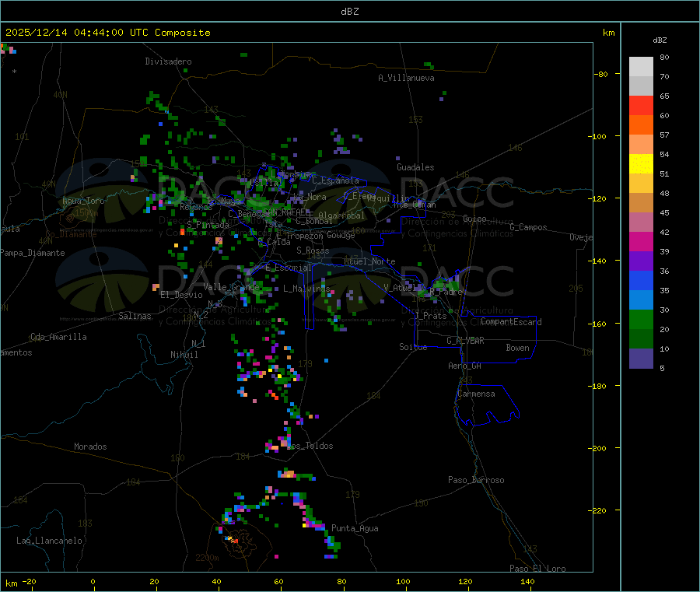Click the 0 km horizontal axis tick
This screenshot has height=592, width=700.
click(x=93, y=581)
